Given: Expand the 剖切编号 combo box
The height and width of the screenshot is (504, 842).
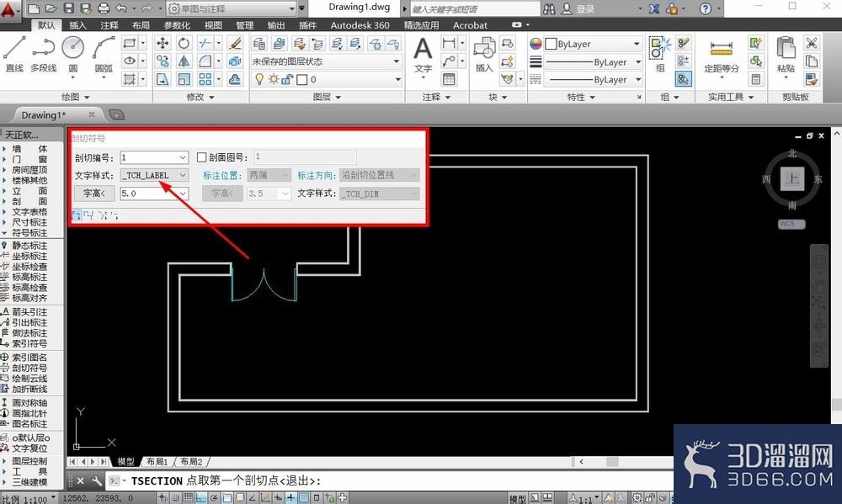Looking at the screenshot, I should coord(154,157).
